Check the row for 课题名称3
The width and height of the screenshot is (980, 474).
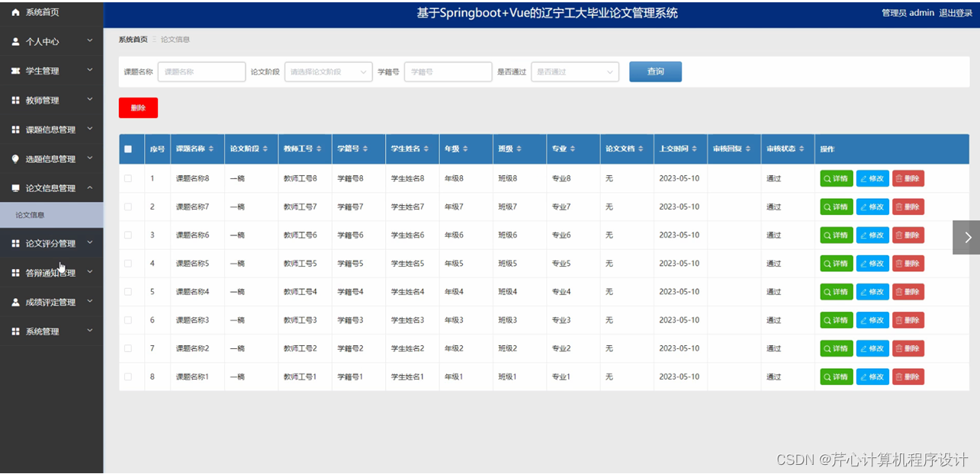coord(128,320)
